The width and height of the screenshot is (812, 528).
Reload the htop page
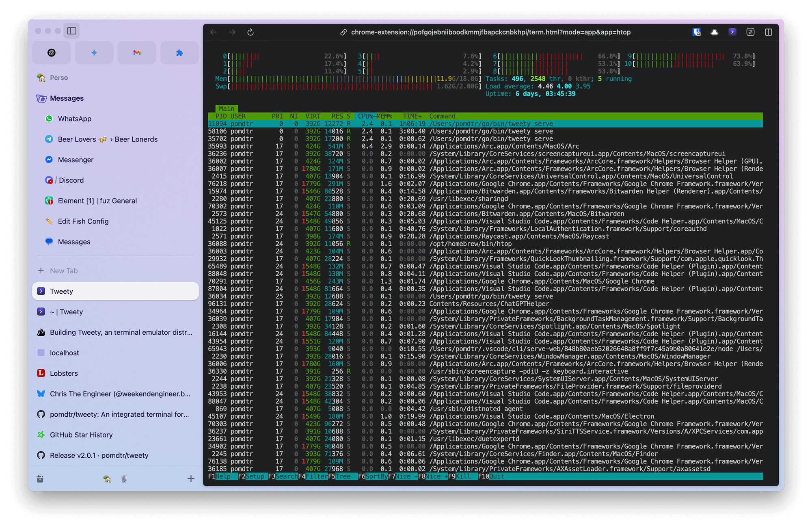[251, 32]
